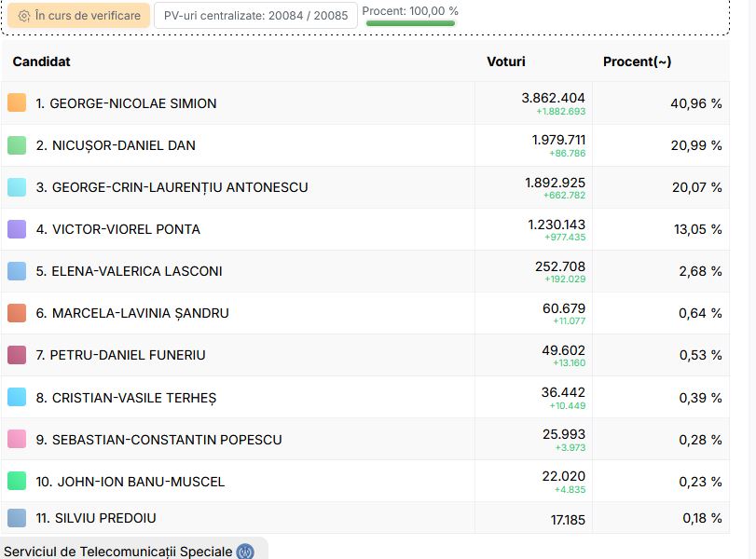Click the PV-uri centralizate counter box

tap(255, 16)
